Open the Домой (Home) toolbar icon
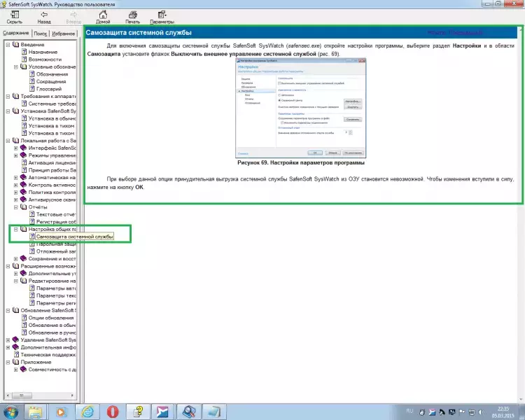 point(103,17)
